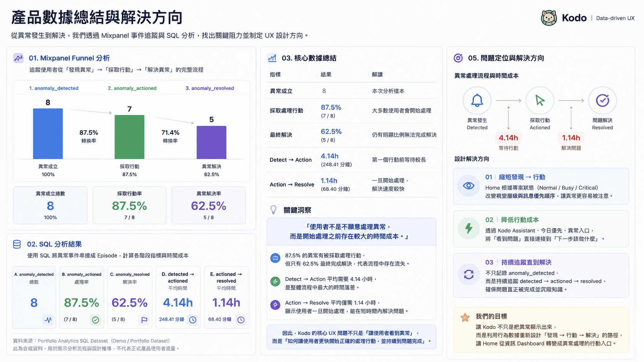Click the 資料來源 Portfolio Analytics SQL Dataset note

click(91, 341)
